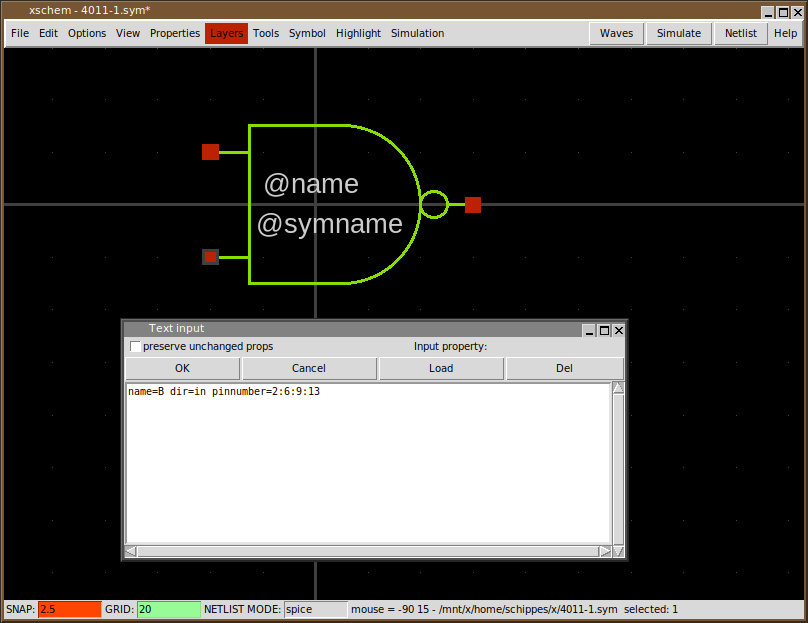This screenshot has height=623, width=808.
Task: Click the SNAP value field
Action: (x=69, y=609)
